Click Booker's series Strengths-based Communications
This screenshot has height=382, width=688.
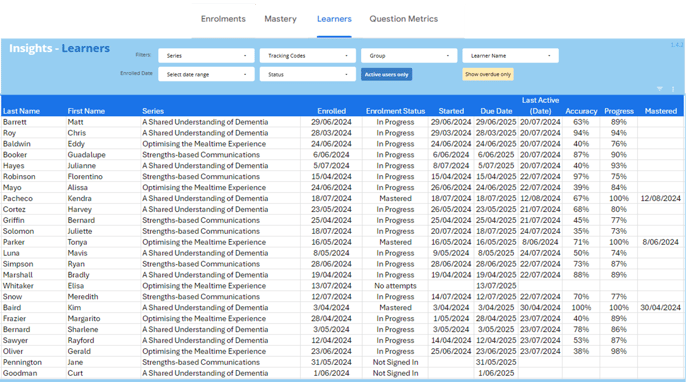coord(201,155)
